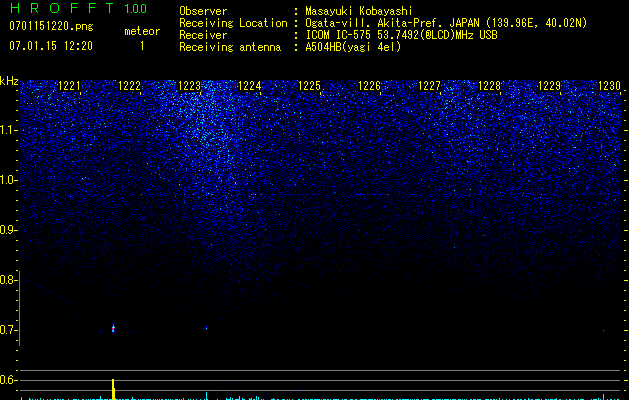Image resolution: width=629 pixels, height=400 pixels.
Task: Click the bright meteor echo near 0.7 kHz
Action: click(113, 329)
